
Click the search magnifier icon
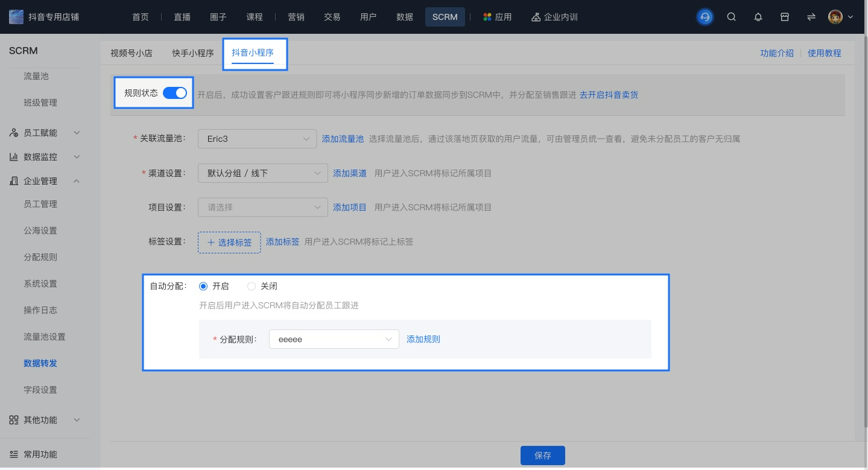[x=731, y=17]
